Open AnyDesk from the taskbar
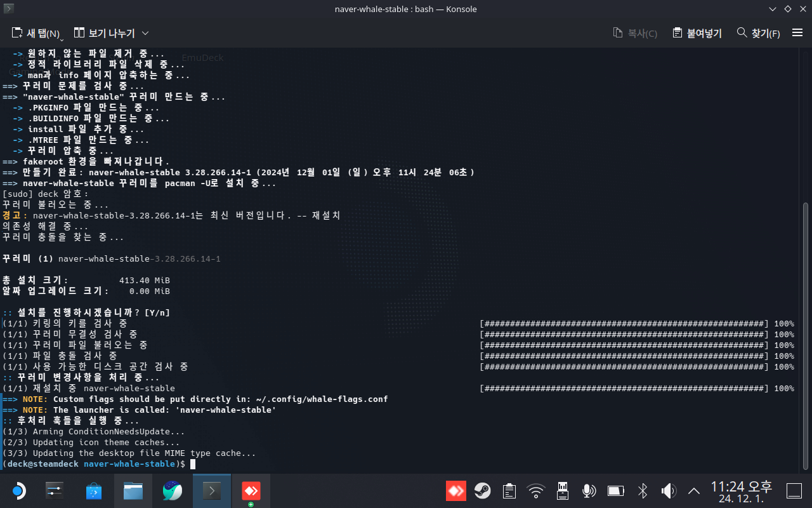The width and height of the screenshot is (812, 508). 251,491
